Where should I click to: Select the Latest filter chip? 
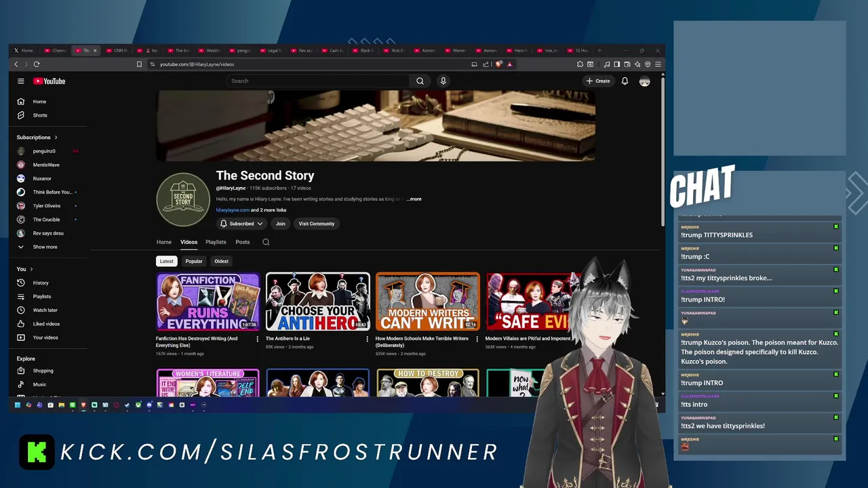pos(166,261)
